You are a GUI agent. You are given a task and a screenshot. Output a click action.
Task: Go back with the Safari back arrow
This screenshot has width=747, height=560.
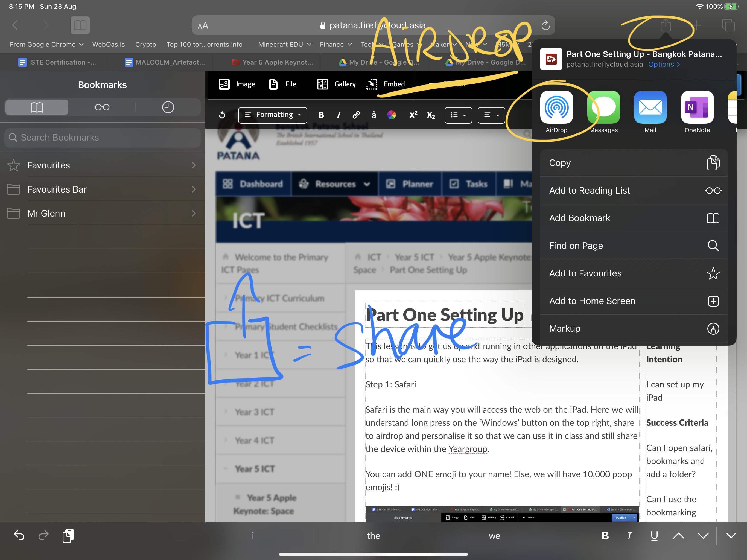(15, 25)
